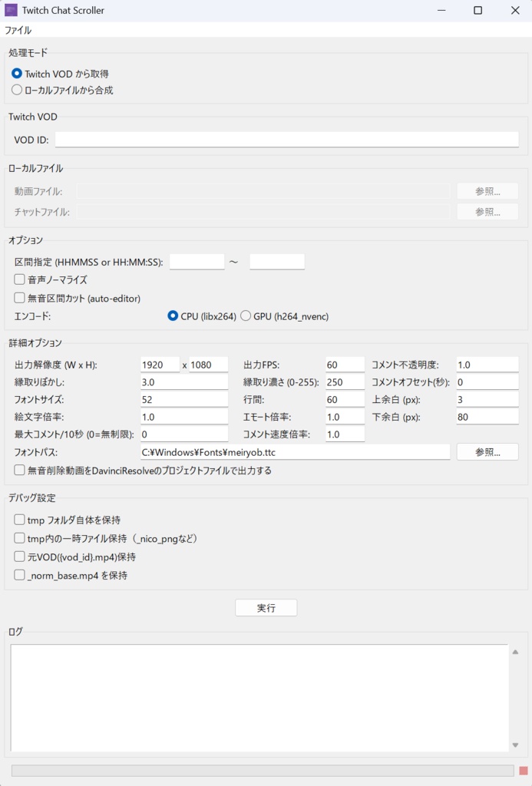
Task: Close the Twitch Chat Scroller window
Action: pyautogui.click(x=515, y=10)
